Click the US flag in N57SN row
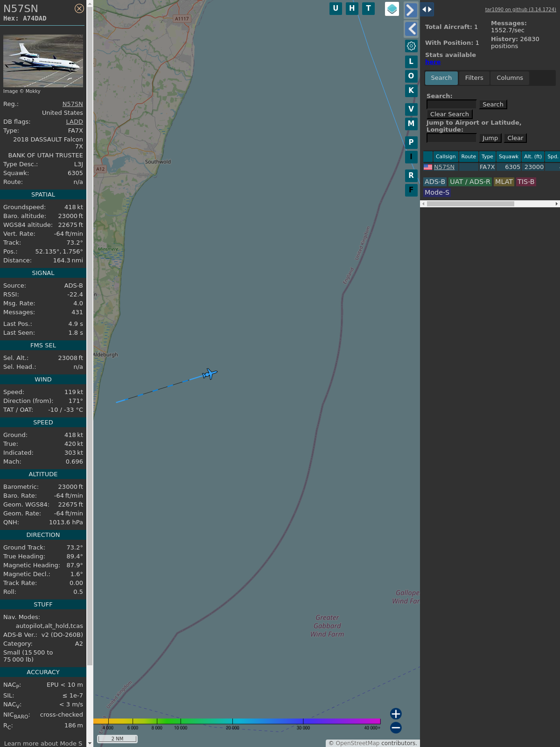The width and height of the screenshot is (560, 747). point(428,167)
